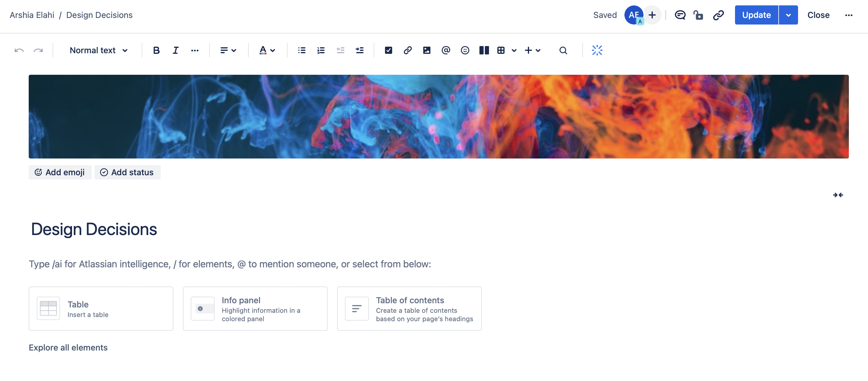Open the comments panel icon
Image resolution: width=868 pixels, height=381 pixels.
(680, 15)
